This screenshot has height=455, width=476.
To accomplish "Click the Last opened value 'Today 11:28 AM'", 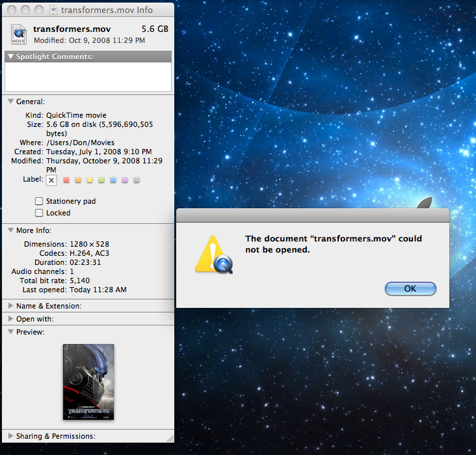I will tap(98, 290).
